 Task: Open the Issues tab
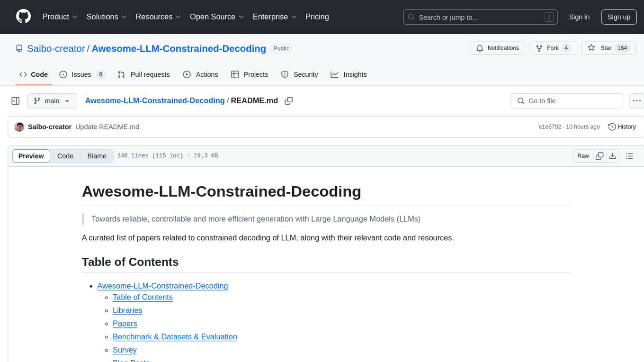(82, 74)
